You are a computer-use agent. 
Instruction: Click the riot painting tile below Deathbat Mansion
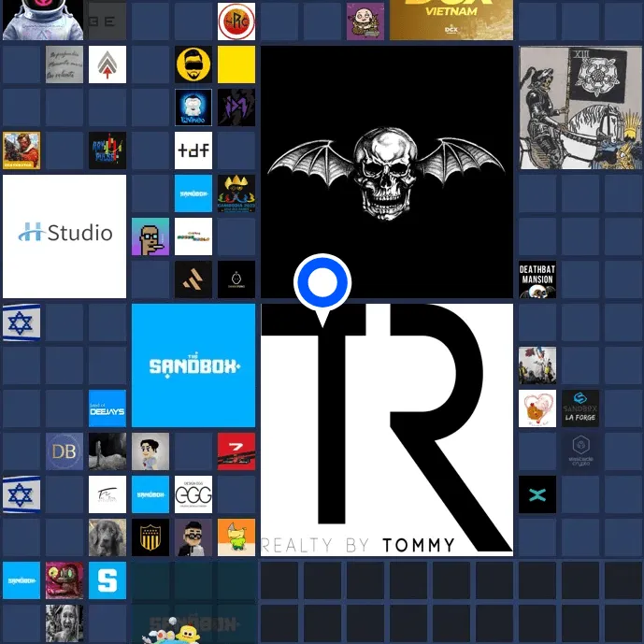coord(537,365)
